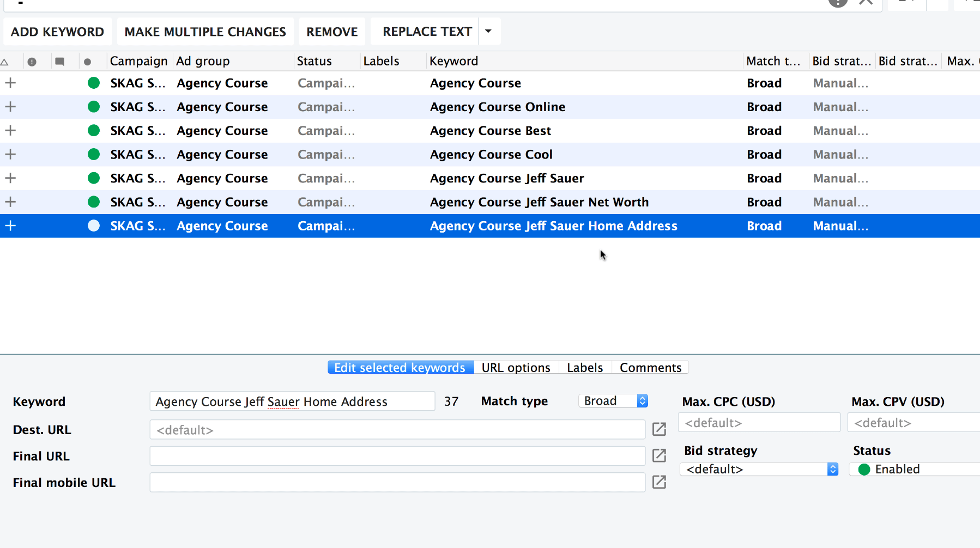
Task: Click into the Keyword text field
Action: pyautogui.click(x=292, y=401)
